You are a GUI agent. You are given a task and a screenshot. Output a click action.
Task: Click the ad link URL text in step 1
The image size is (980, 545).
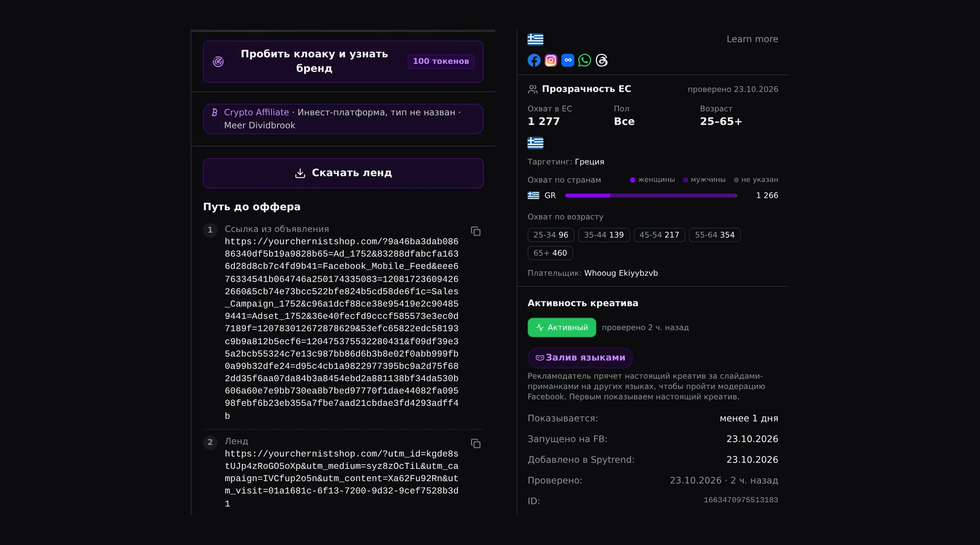point(341,328)
